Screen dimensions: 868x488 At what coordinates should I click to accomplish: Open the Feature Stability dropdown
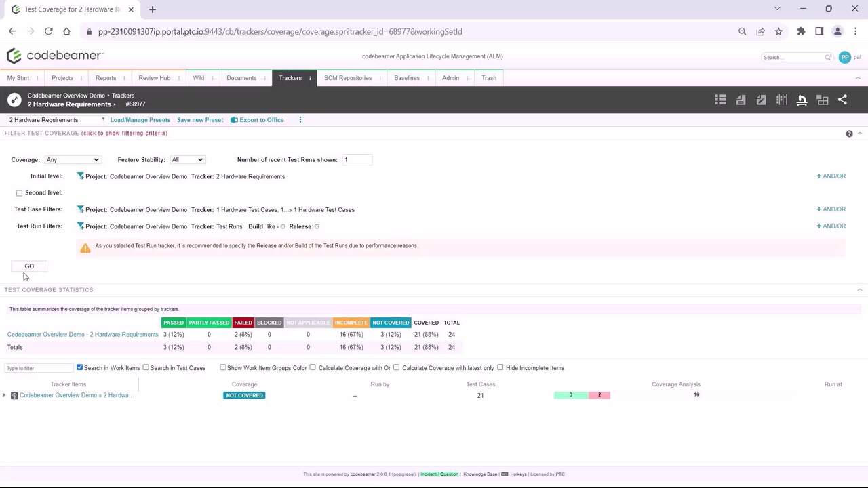187,160
